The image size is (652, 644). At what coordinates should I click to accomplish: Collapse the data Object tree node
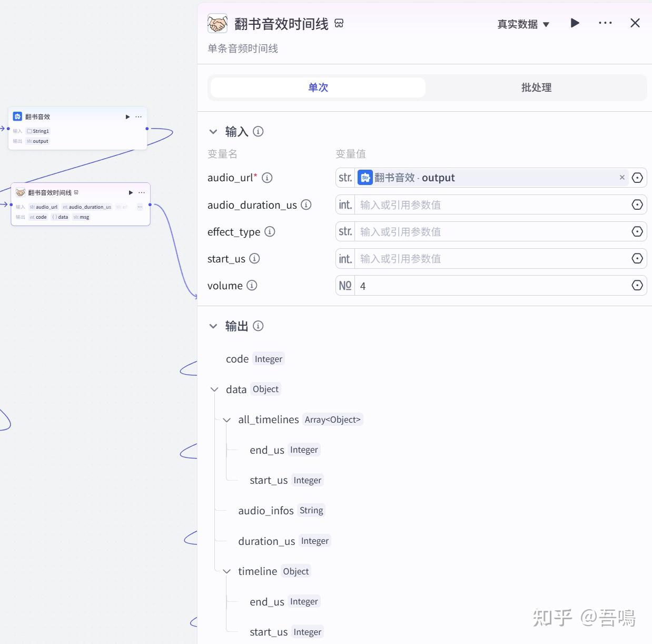[x=214, y=389]
